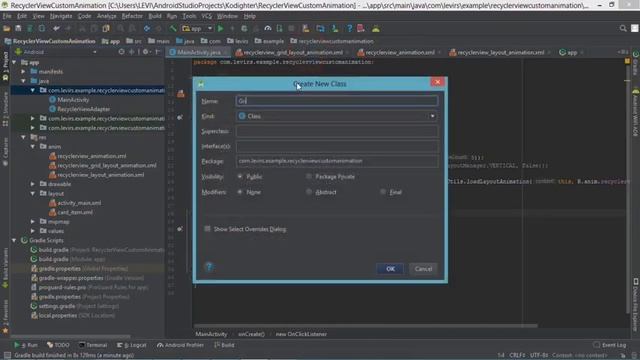Open the Tools menu
Screen dimensions: 640x360
189,16
